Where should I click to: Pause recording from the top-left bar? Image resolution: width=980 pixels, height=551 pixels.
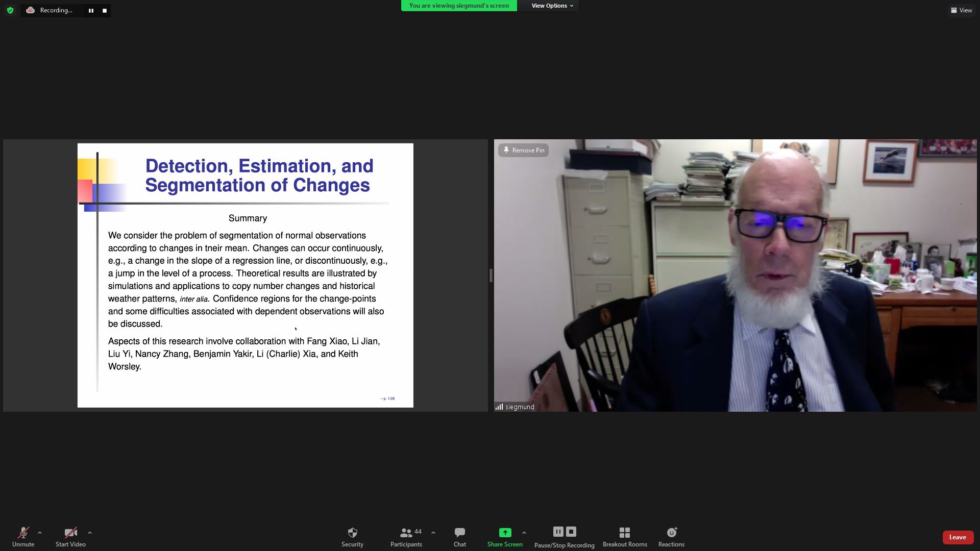tap(91, 11)
